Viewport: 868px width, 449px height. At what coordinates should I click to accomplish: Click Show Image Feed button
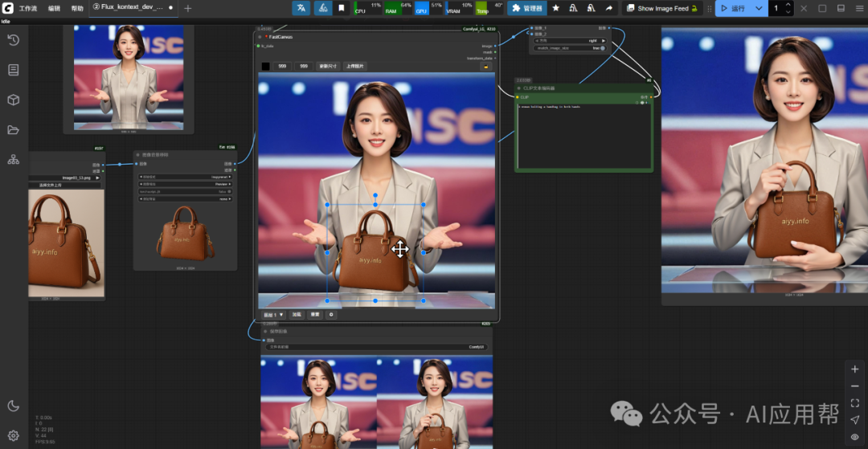(x=662, y=8)
